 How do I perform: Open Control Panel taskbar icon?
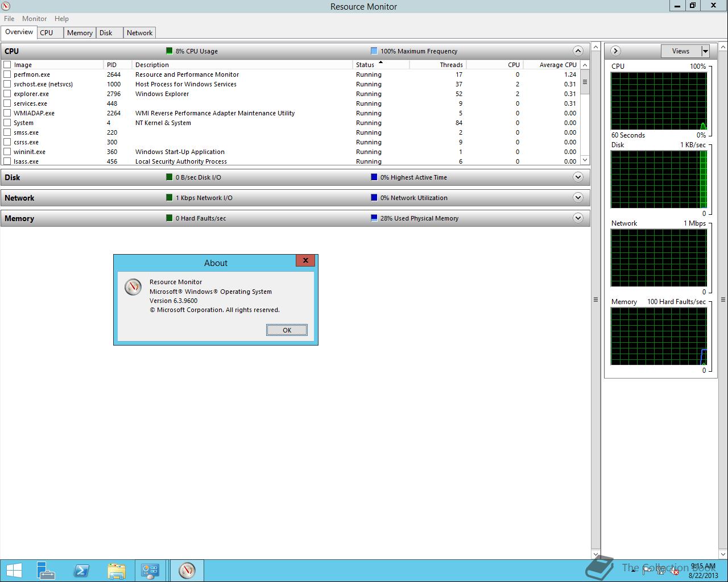[x=151, y=571]
